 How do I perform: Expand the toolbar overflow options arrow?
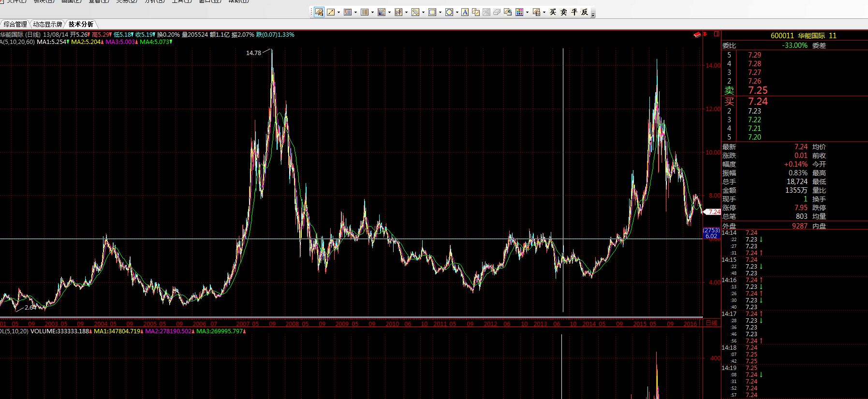[x=593, y=14]
